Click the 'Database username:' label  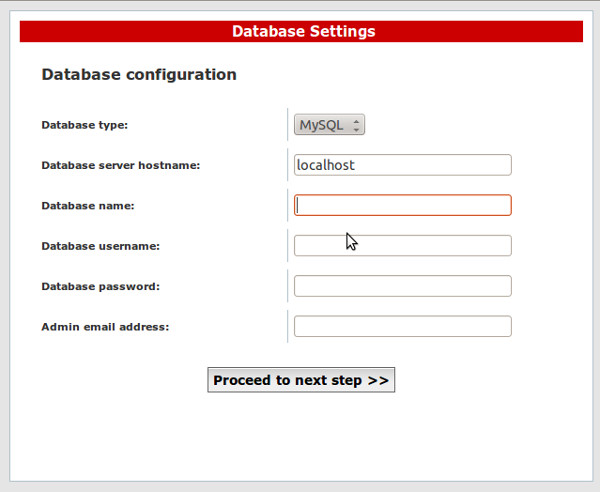coord(100,246)
